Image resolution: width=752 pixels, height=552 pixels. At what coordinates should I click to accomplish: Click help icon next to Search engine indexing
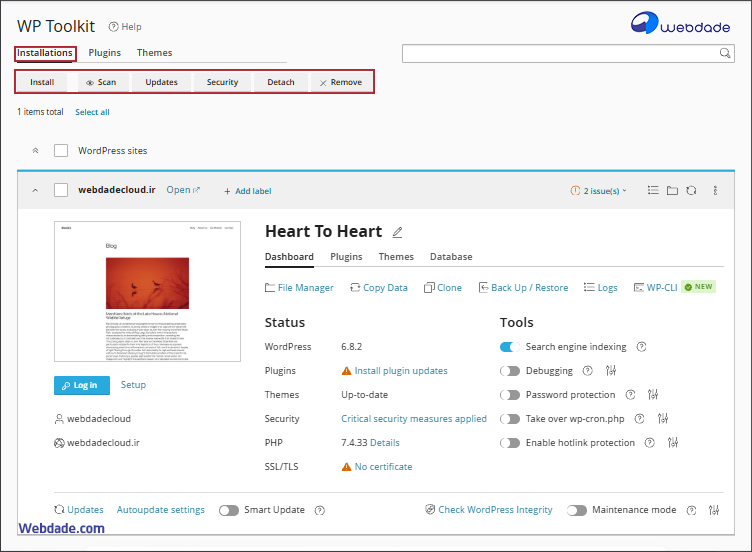tap(641, 347)
